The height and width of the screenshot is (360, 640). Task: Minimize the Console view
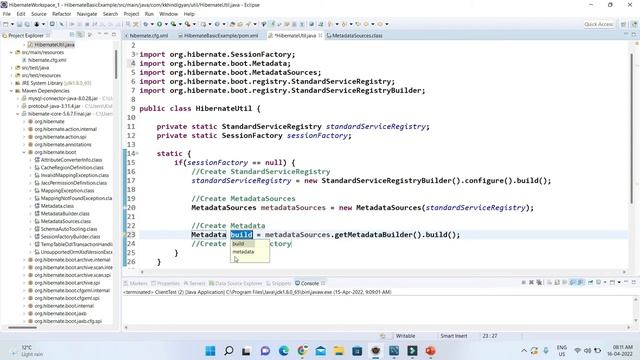[x=626, y=282]
